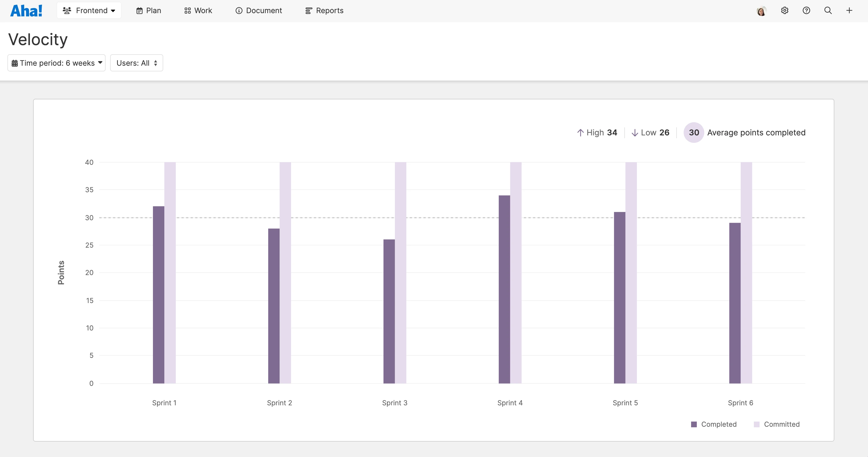Viewport: 868px width, 457px height.
Task: Toggle the Committed legend entry
Action: pyautogui.click(x=777, y=424)
